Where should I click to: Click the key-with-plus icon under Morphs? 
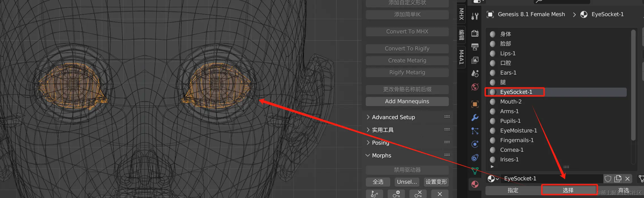[x=396, y=194]
